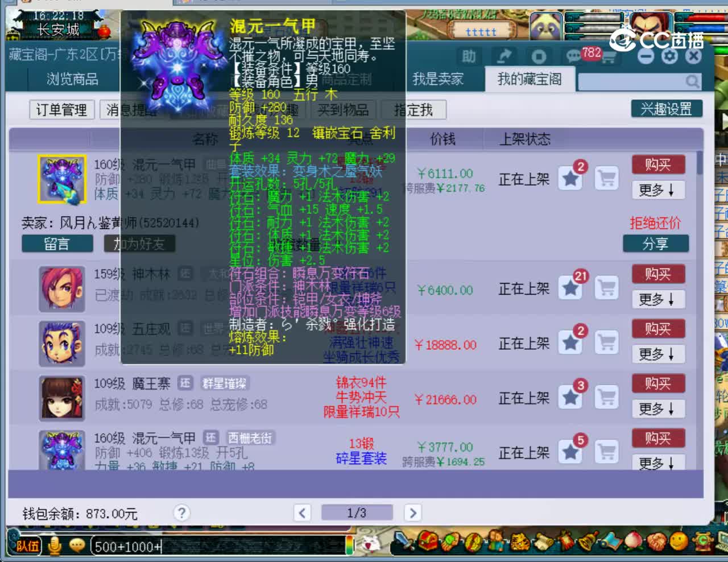Click the microphone voice icon in chat bar

(x=55, y=546)
